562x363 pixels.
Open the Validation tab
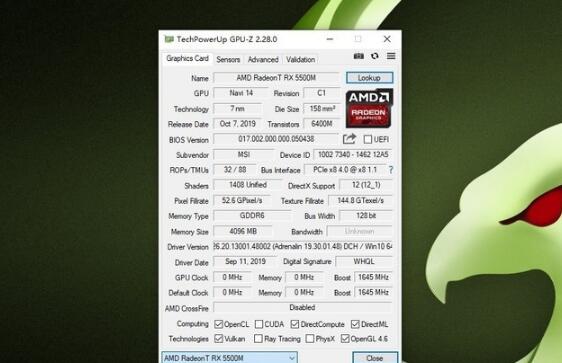[300, 59]
